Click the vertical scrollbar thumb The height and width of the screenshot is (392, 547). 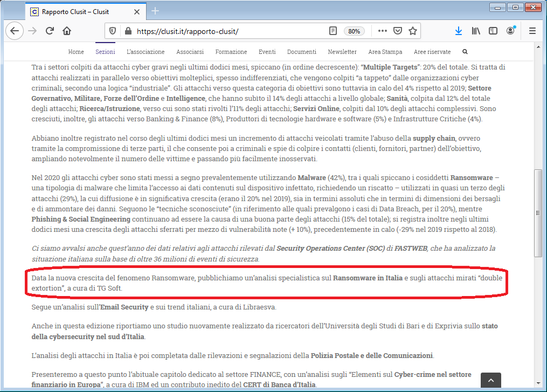(x=538, y=214)
